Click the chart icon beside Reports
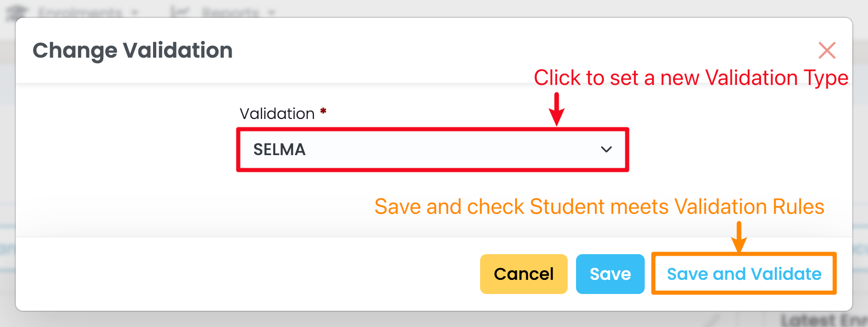The height and width of the screenshot is (327, 868). [x=180, y=12]
